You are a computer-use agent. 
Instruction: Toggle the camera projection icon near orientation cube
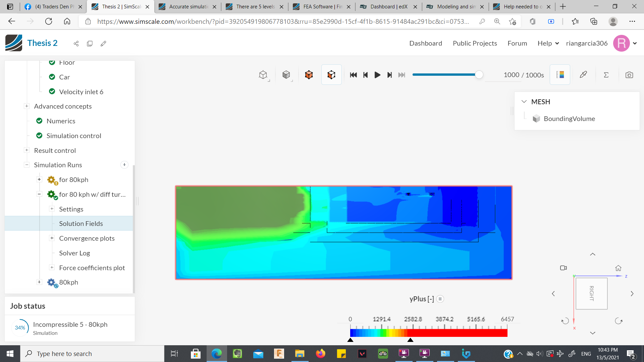pyautogui.click(x=563, y=268)
